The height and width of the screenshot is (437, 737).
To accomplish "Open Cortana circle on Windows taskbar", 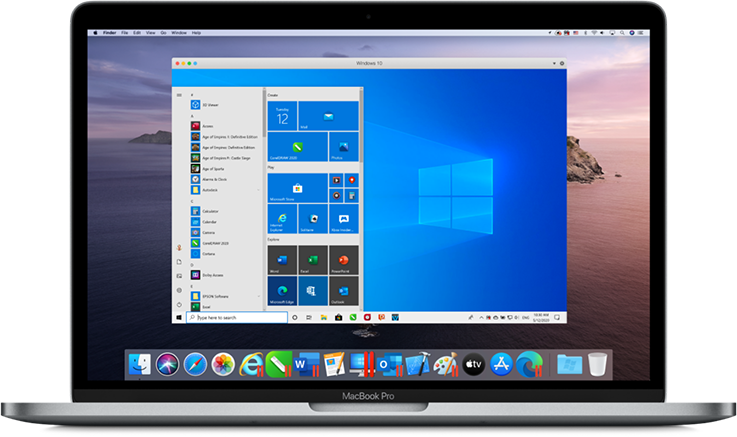I will point(295,318).
